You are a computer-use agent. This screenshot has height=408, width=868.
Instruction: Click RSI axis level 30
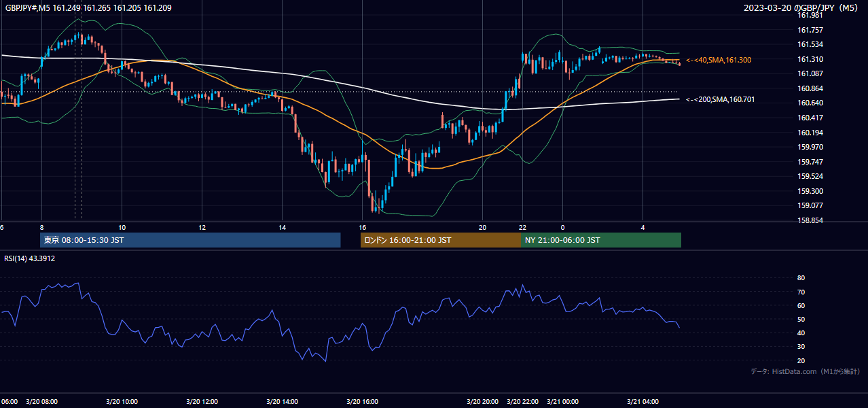801,347
